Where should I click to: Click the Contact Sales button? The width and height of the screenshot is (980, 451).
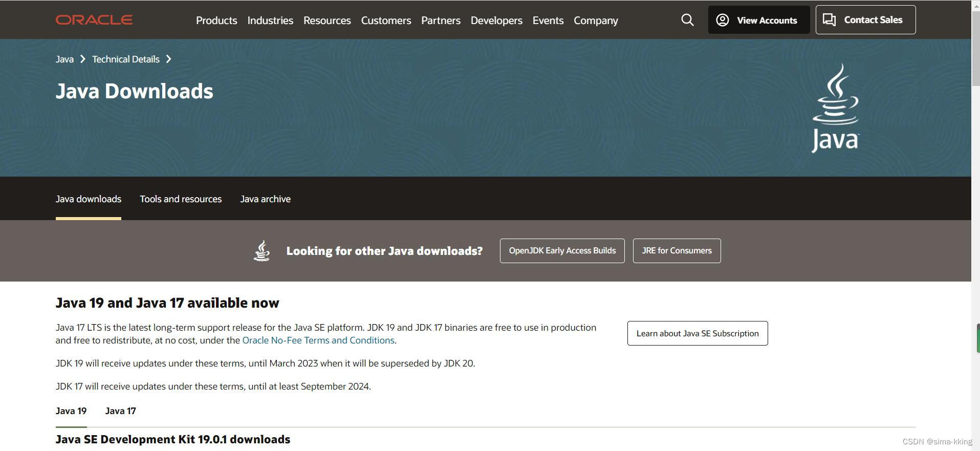coord(865,20)
